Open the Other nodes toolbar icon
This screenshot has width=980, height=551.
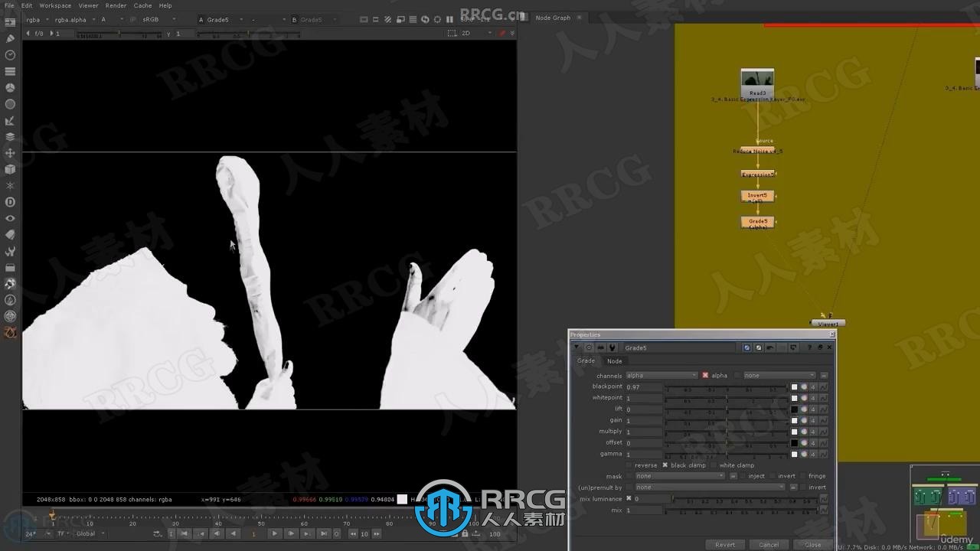tap(10, 268)
